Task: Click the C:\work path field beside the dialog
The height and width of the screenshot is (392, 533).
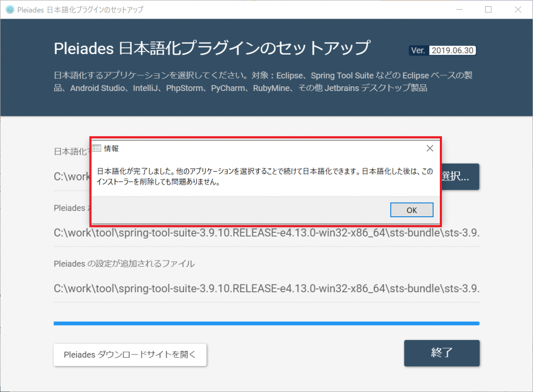Action: coord(72,176)
